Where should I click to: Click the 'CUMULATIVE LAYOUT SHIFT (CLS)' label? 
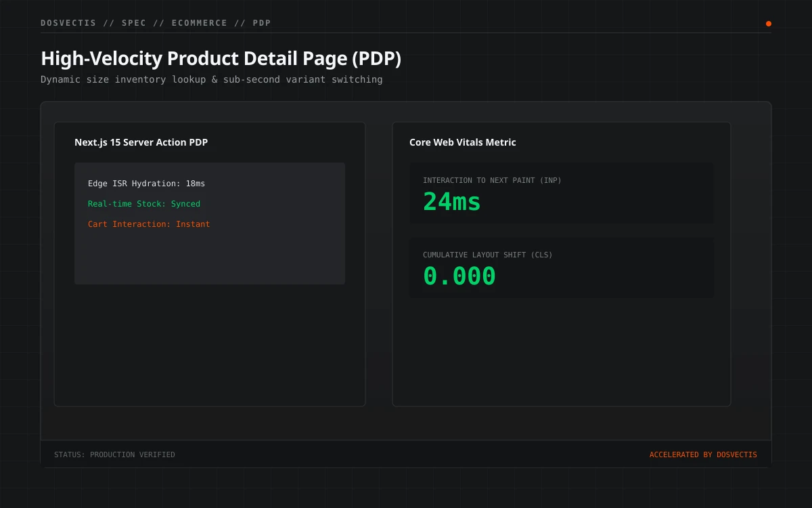pos(488,255)
